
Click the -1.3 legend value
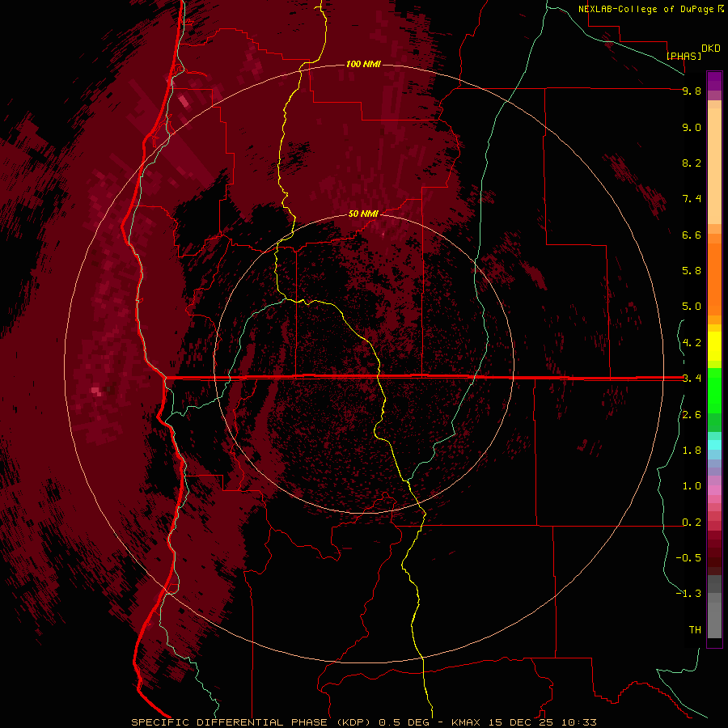(688, 594)
